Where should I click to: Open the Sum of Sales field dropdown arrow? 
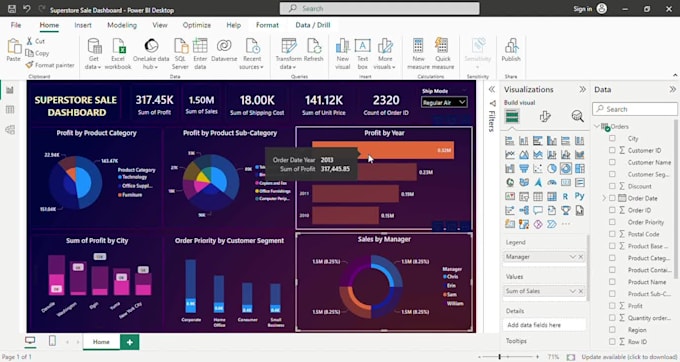pos(572,291)
